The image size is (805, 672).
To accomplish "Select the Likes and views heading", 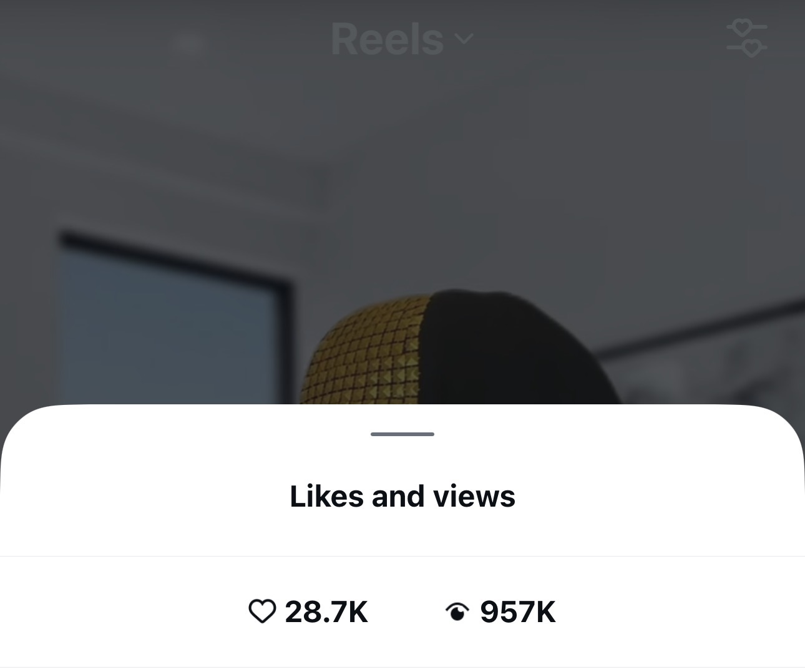I will click(x=402, y=497).
